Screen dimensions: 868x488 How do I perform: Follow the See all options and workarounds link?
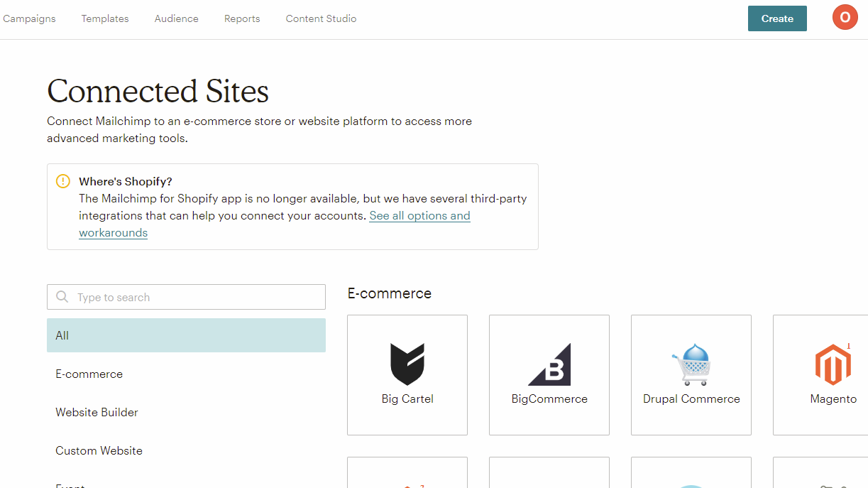coord(419,216)
